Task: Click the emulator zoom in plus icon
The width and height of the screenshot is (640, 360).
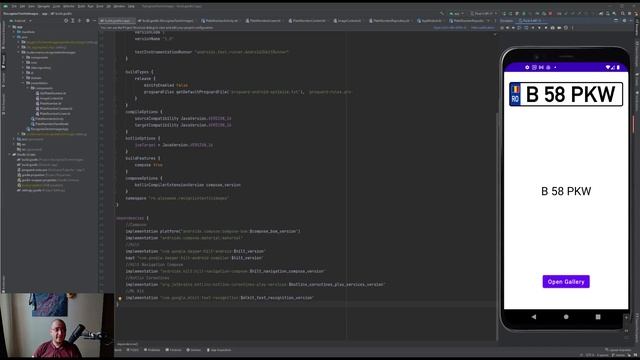Action: point(626,317)
